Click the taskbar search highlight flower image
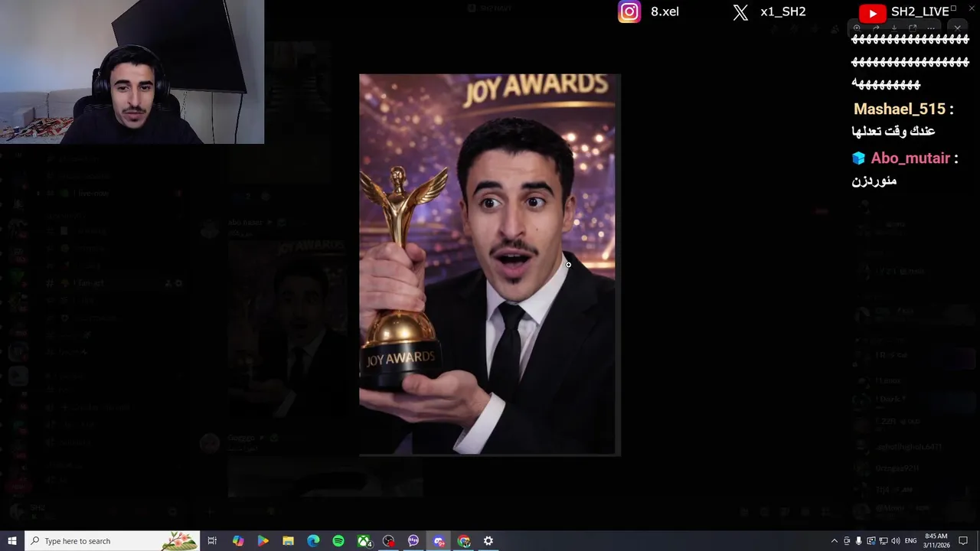This screenshot has width=980, height=551. (180, 541)
